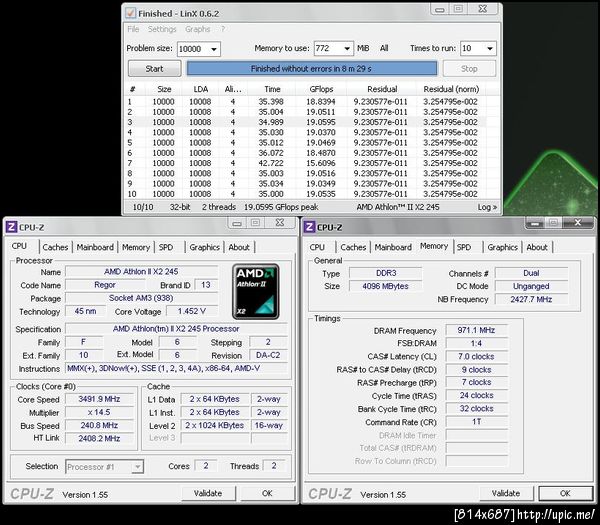Click the Package Socket AM3 (938) field
The height and width of the screenshot is (525, 600).
pos(141,298)
